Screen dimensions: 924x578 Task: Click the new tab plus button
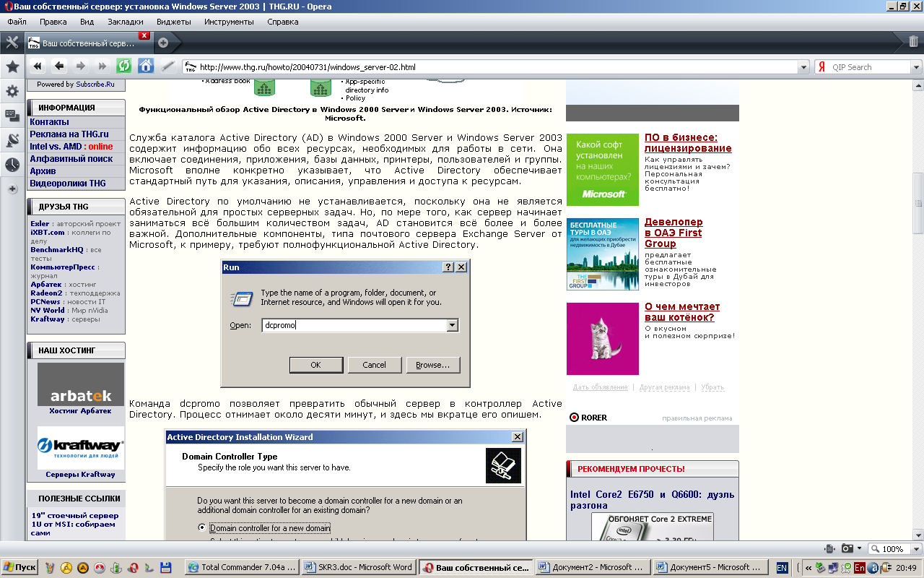[x=163, y=42]
